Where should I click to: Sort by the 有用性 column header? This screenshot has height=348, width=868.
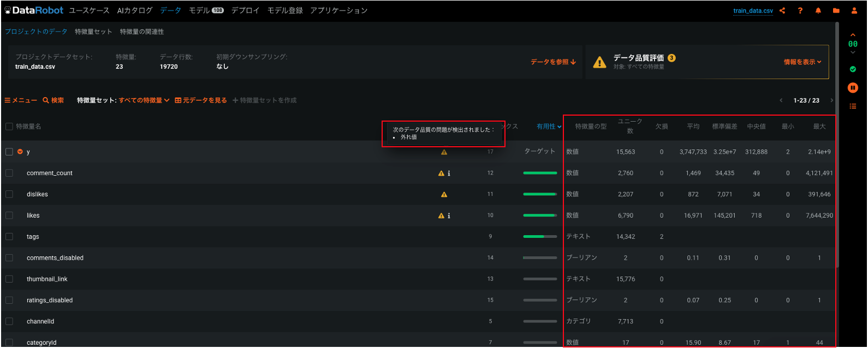pos(549,127)
